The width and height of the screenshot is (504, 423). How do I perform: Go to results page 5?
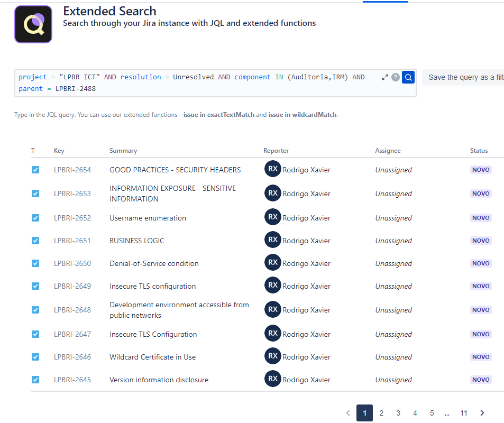click(x=432, y=413)
